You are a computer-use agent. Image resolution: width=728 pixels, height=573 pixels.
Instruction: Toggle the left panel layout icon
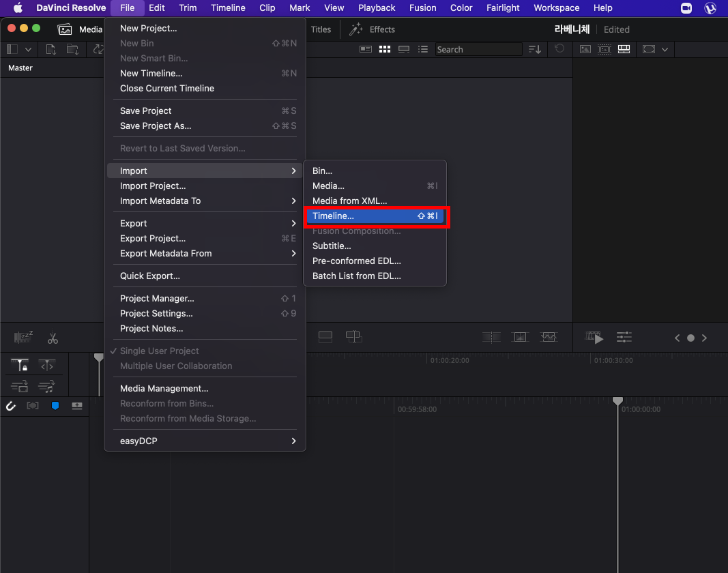pos(12,49)
